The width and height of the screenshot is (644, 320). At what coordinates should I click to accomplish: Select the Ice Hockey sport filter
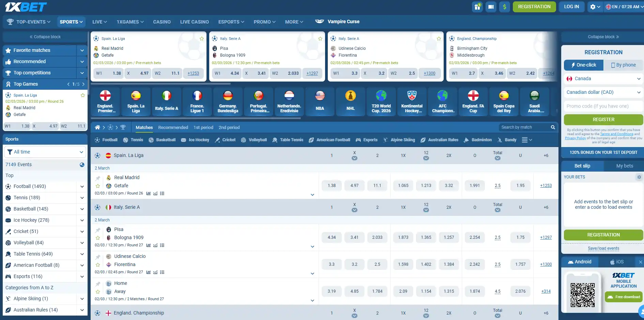(195, 140)
